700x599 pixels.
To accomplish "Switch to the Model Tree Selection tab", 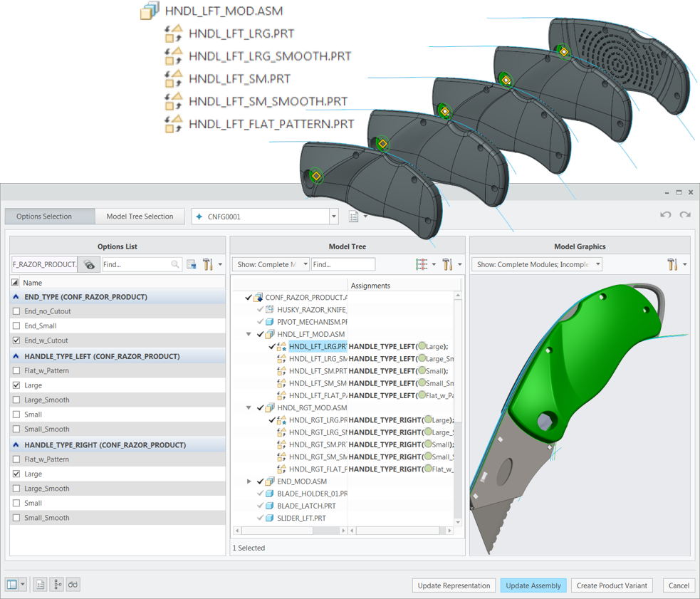I will [140, 216].
